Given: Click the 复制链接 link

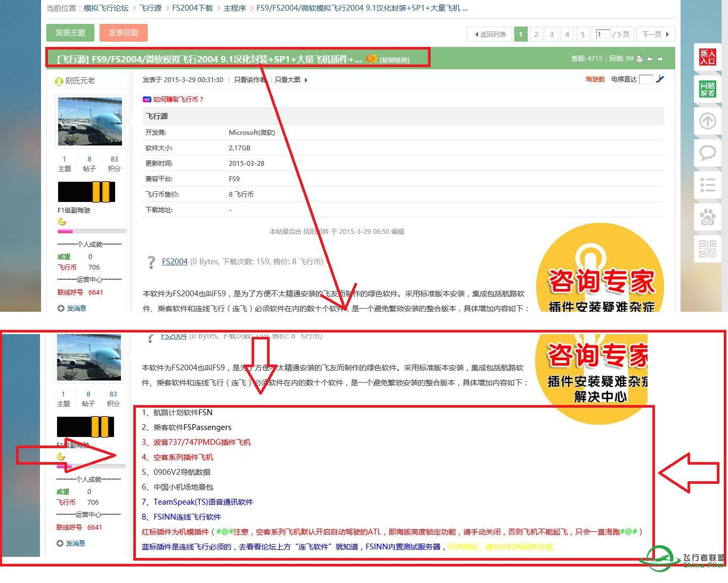Looking at the screenshot, I should pos(394,60).
